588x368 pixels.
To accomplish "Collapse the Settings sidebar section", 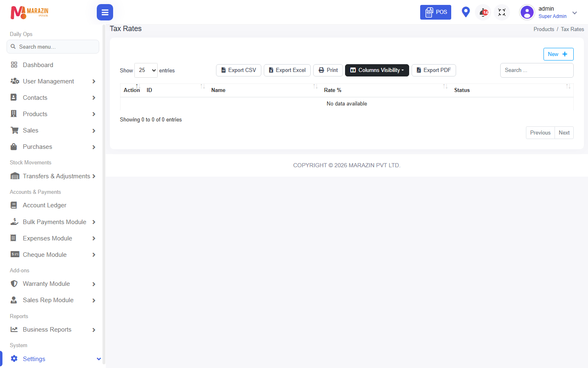I will 53,359.
